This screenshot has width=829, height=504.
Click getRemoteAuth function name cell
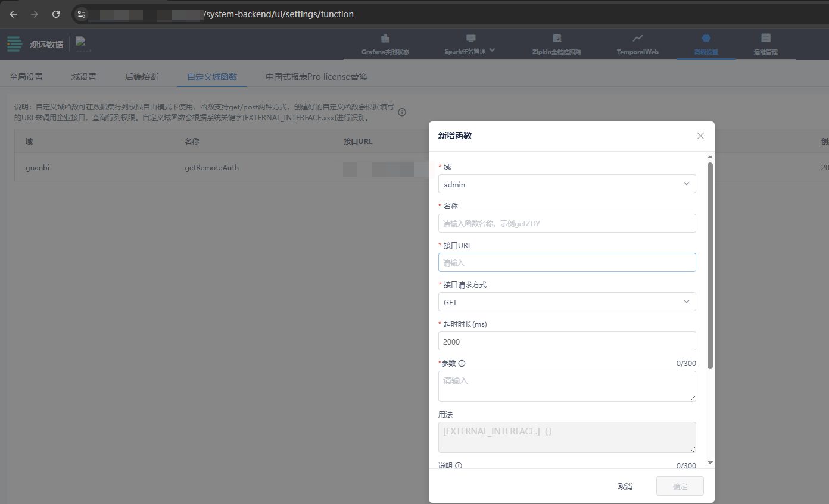[212, 168]
